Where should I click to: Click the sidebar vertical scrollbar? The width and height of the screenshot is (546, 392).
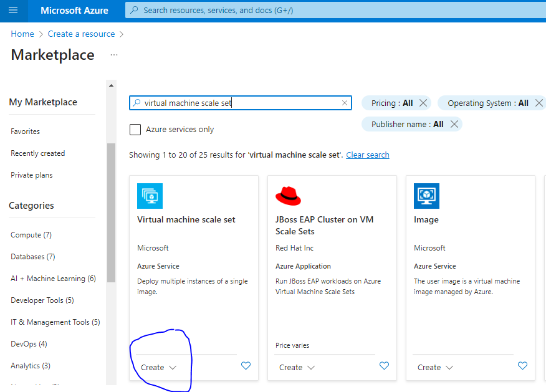112,212
